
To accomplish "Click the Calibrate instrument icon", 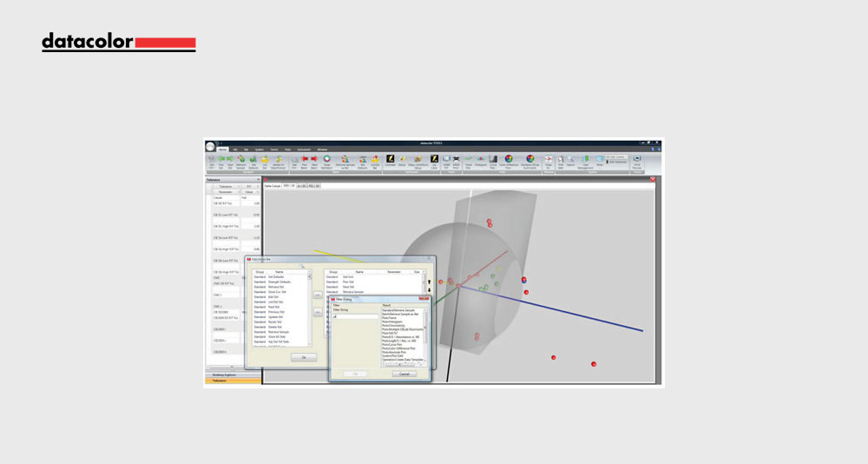I will click(391, 160).
